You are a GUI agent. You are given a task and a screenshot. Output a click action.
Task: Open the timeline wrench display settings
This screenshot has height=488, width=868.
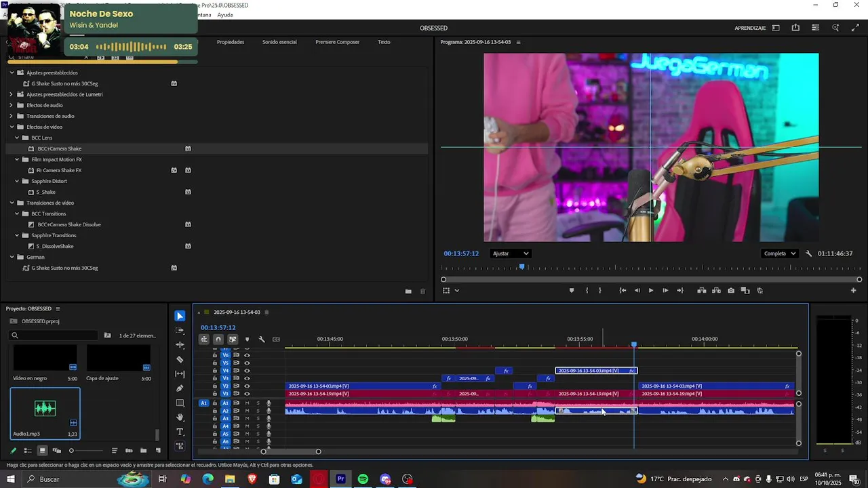pos(262,339)
